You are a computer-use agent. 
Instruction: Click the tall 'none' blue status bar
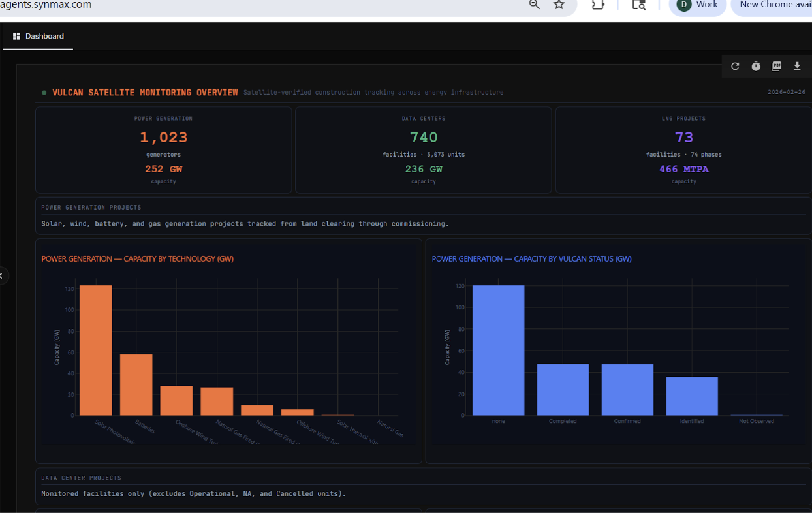coord(498,350)
